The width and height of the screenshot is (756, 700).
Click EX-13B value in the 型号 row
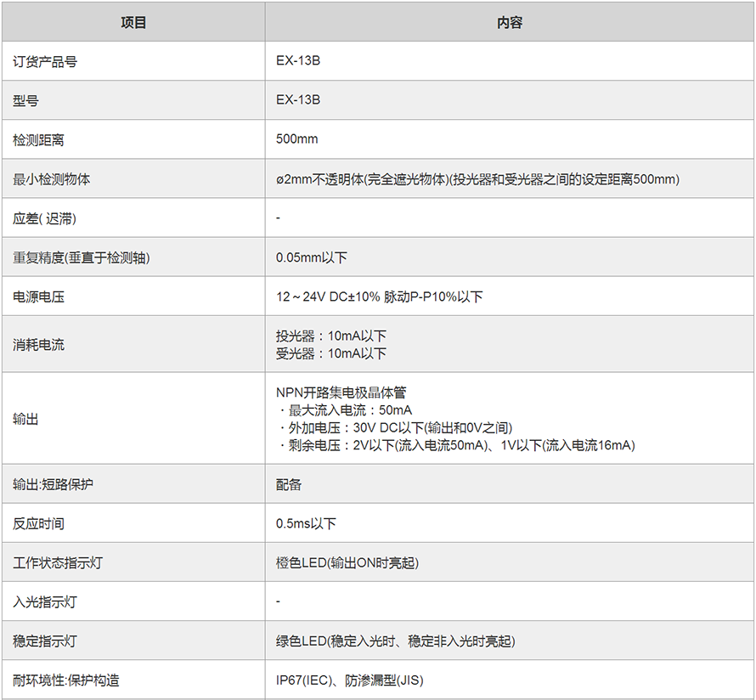coord(298,100)
